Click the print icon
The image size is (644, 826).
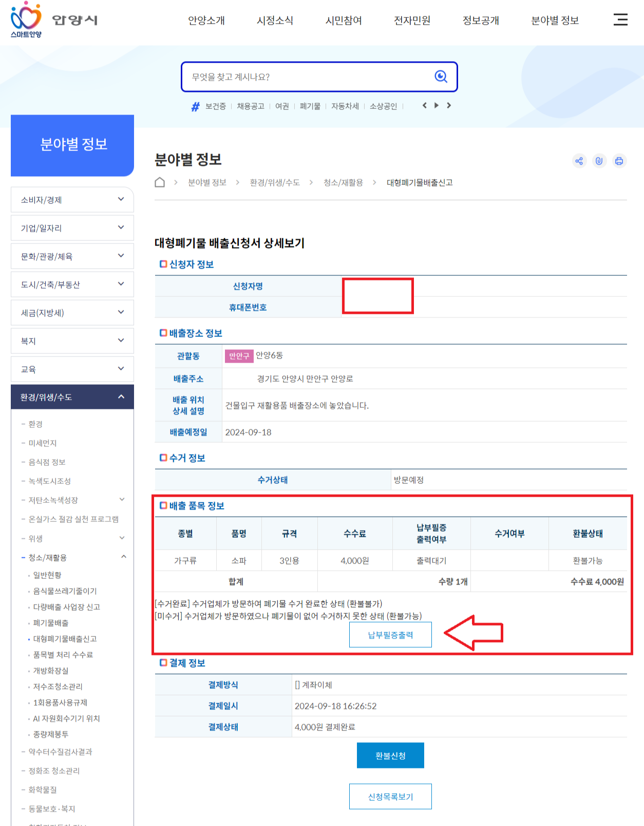(619, 161)
